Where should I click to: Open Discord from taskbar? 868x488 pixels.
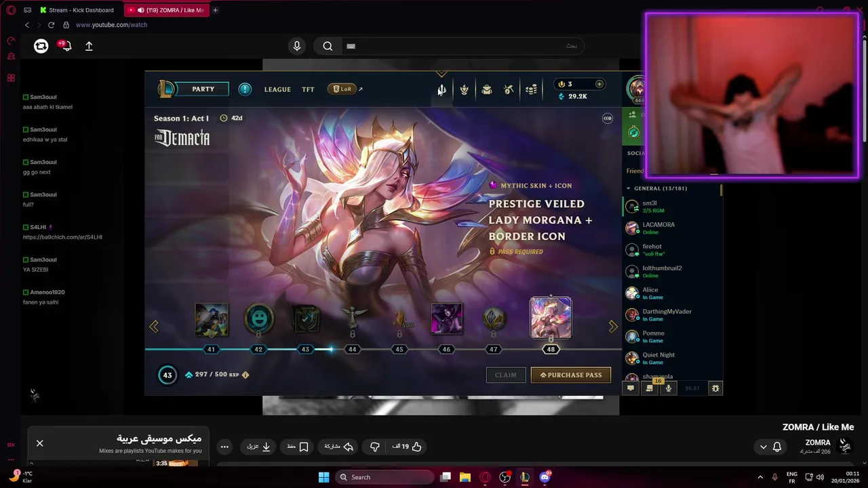point(545,477)
